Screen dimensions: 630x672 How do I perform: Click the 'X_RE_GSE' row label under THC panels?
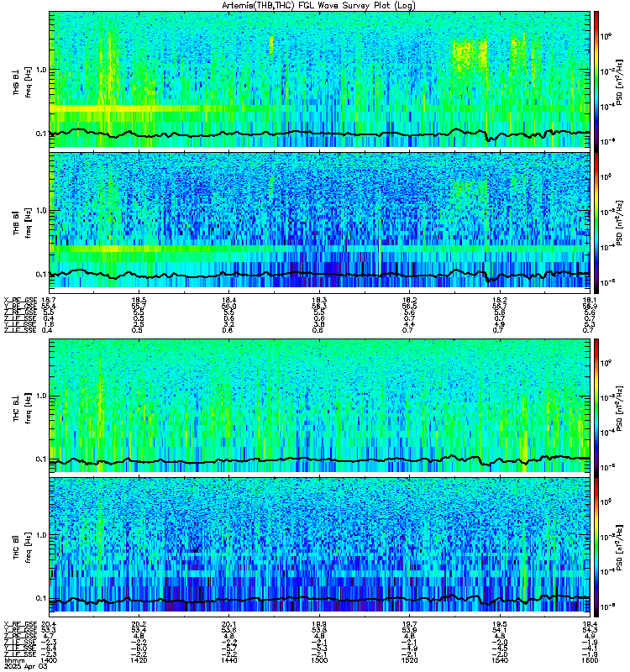pyautogui.click(x=20, y=624)
